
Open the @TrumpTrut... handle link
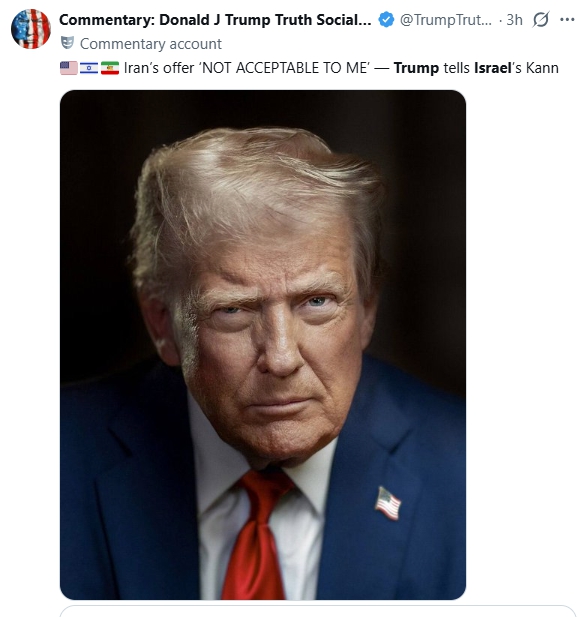[446, 20]
